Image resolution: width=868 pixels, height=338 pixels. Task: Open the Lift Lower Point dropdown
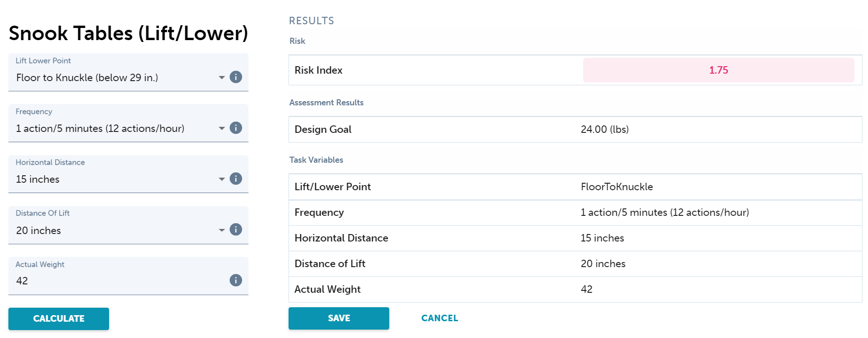click(x=222, y=77)
